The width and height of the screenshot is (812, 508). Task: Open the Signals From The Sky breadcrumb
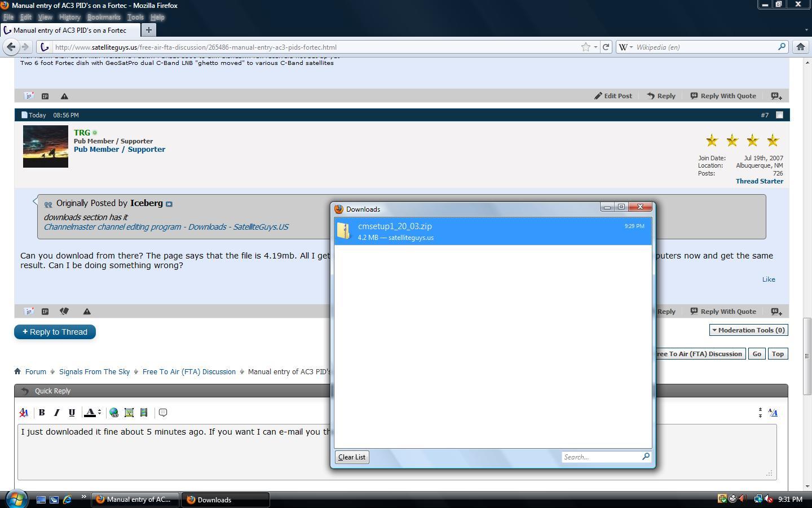click(x=94, y=371)
